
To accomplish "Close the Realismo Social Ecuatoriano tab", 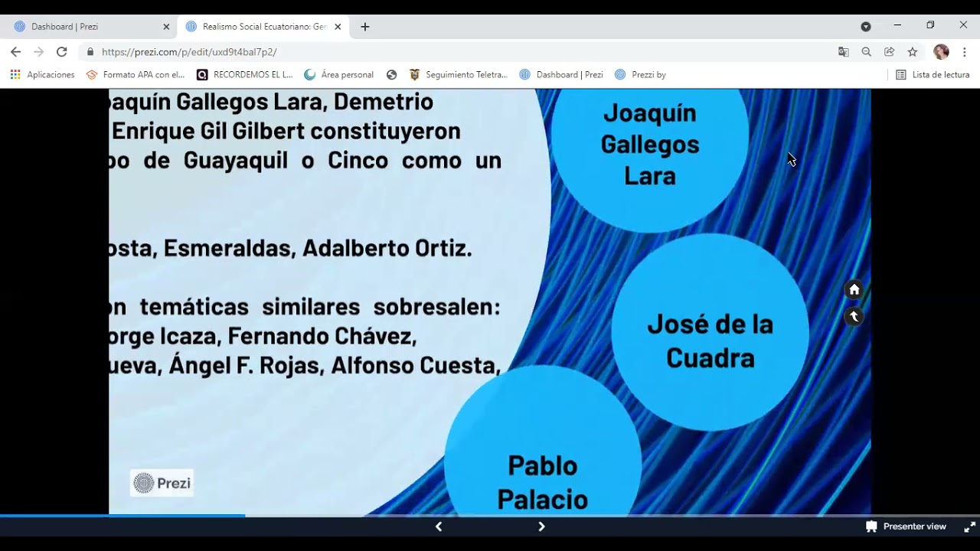I will click(x=338, y=27).
